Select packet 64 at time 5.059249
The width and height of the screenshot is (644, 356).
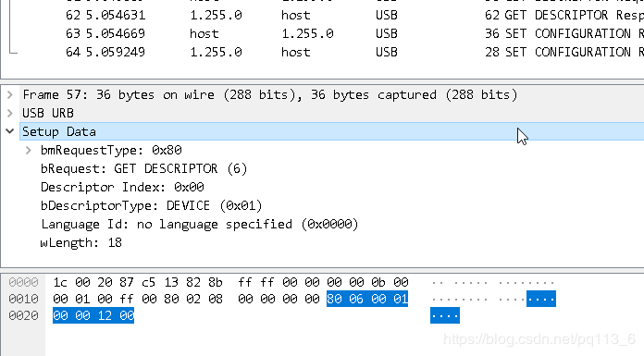point(322,52)
